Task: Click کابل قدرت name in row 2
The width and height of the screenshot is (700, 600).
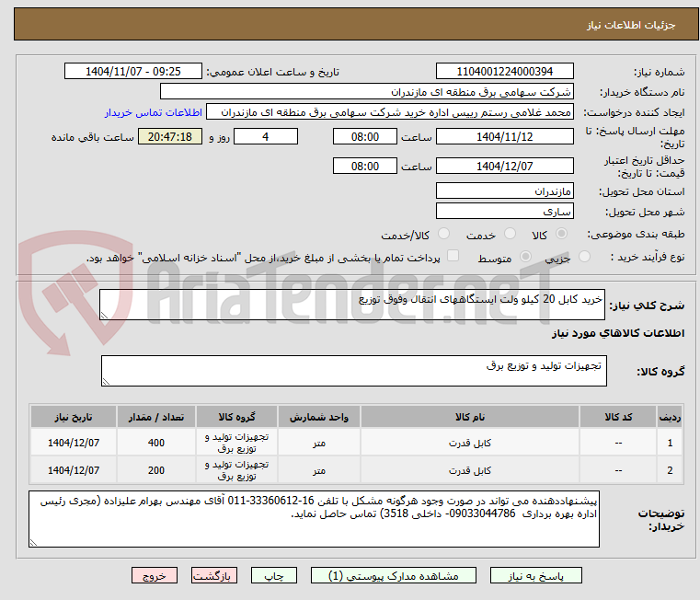Action: tap(470, 470)
